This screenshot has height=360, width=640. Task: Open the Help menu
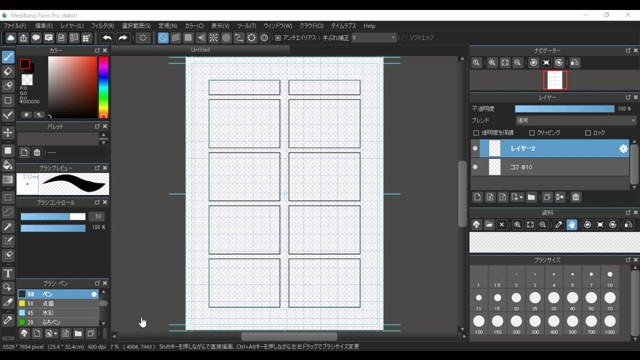369,26
